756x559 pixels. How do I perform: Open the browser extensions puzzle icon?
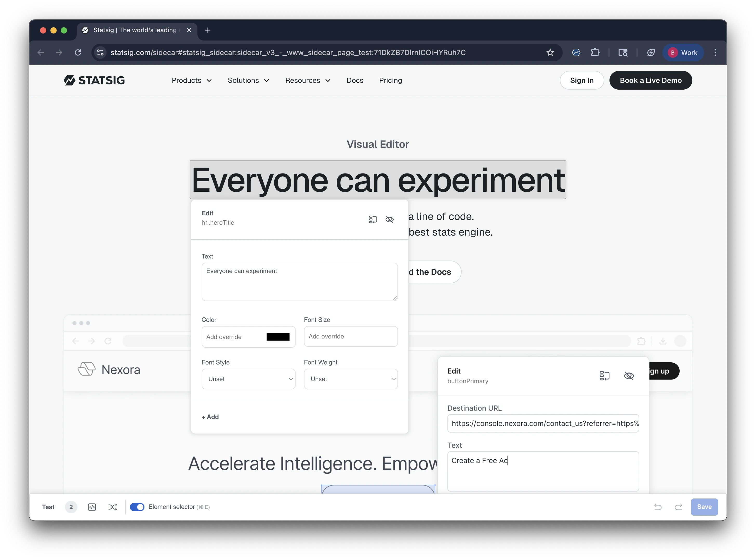(x=595, y=52)
